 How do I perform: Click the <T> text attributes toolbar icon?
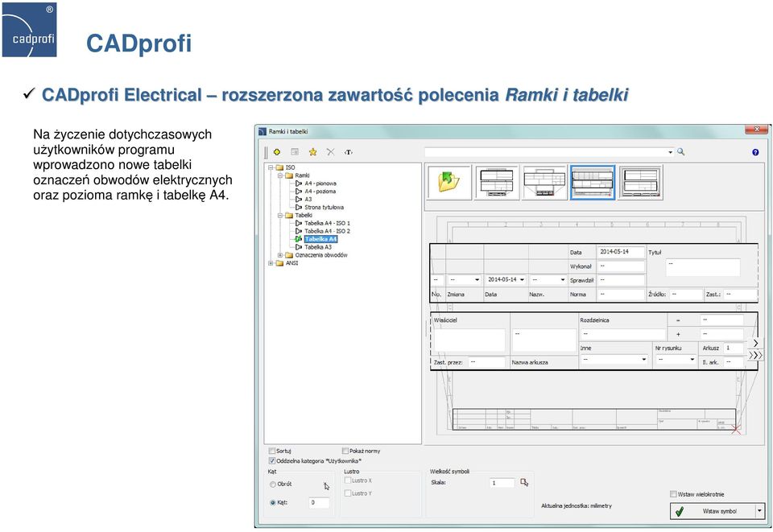(348, 152)
